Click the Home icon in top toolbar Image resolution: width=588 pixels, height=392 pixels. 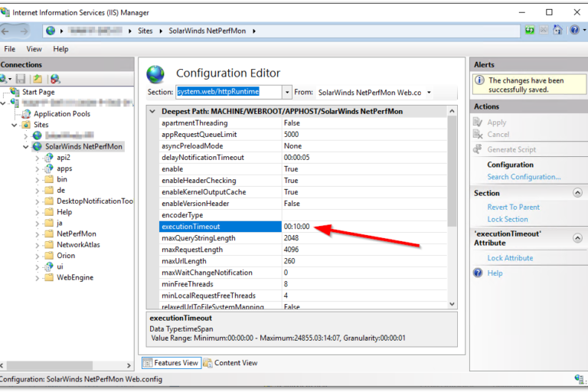click(x=557, y=30)
